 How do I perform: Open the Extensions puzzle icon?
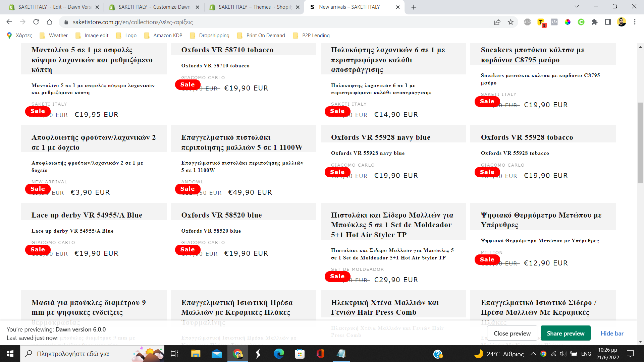pos(594,22)
